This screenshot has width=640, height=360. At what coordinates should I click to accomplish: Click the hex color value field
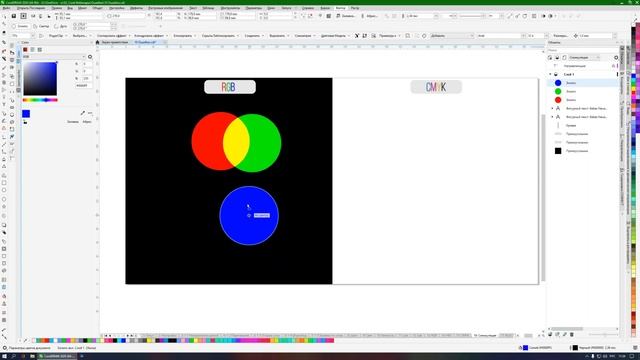point(84,86)
